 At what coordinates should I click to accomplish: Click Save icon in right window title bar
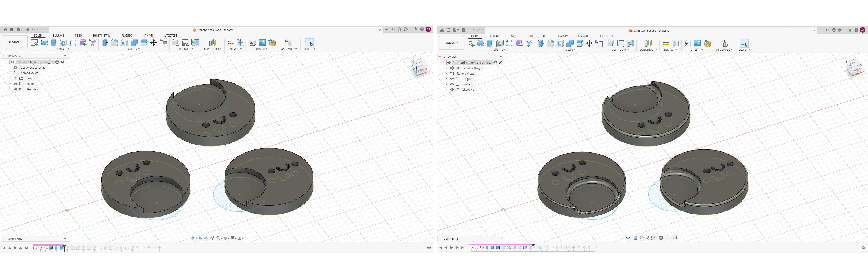(463, 30)
